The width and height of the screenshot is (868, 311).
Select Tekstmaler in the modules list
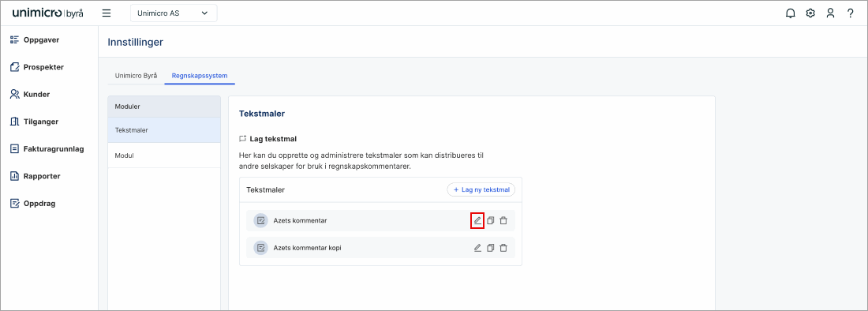pyautogui.click(x=164, y=130)
